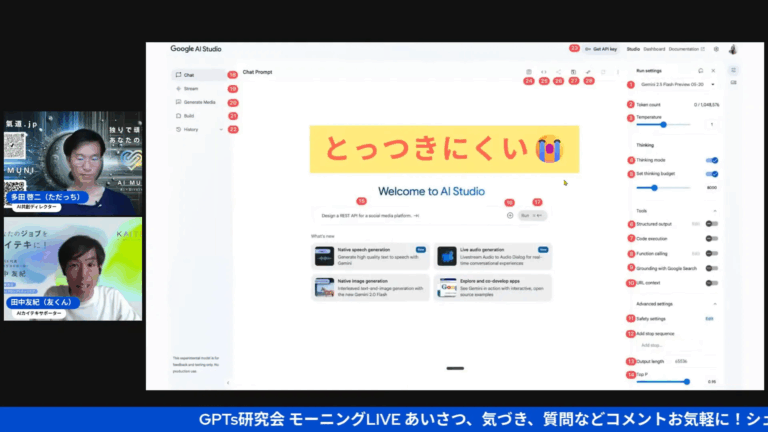Click the Google AI Studio logo
This screenshot has height=432, width=768.
(196, 49)
